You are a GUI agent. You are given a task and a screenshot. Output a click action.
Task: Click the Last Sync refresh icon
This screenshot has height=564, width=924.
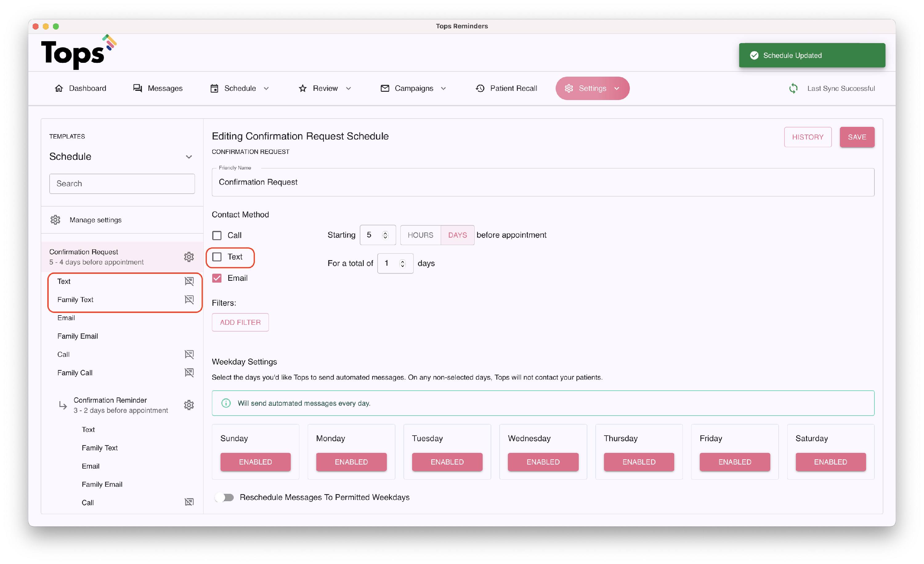tap(793, 88)
